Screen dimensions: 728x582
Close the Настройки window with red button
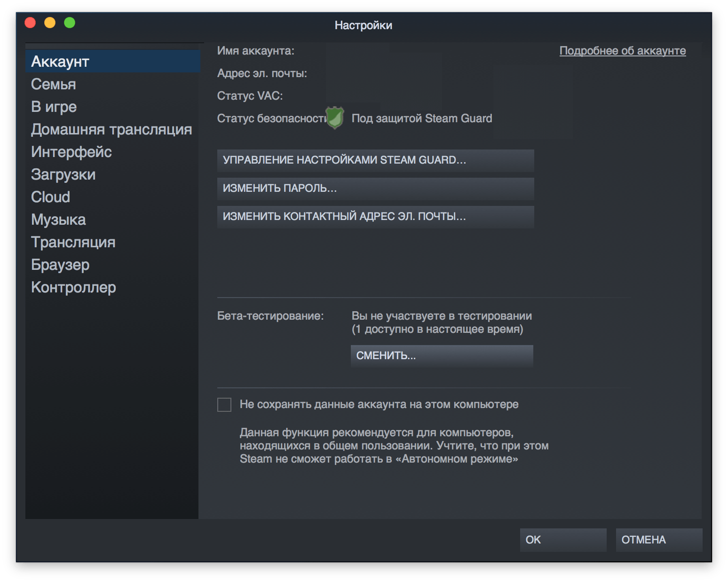click(31, 23)
